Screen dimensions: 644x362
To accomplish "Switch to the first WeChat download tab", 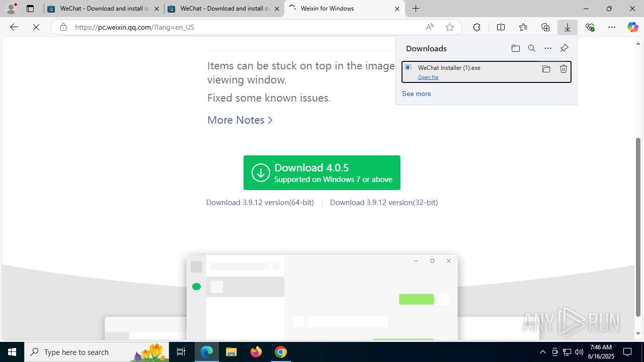I will (104, 9).
